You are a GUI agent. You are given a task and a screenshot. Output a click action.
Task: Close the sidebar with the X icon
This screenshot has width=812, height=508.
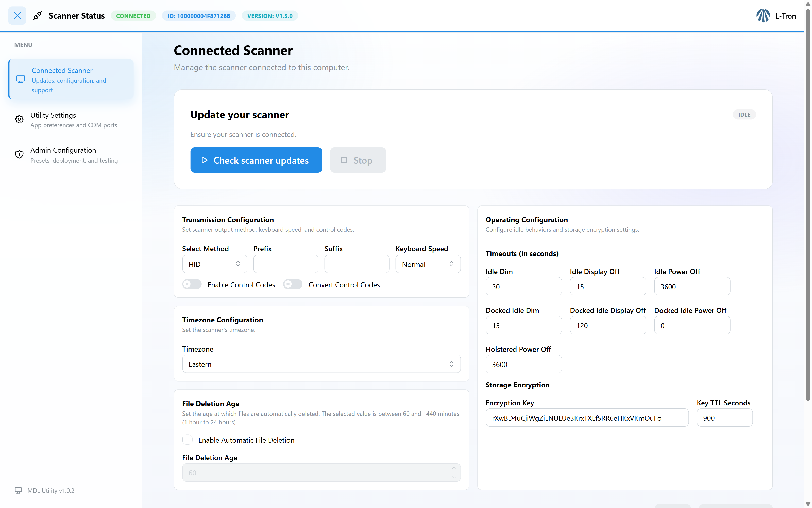pyautogui.click(x=17, y=15)
